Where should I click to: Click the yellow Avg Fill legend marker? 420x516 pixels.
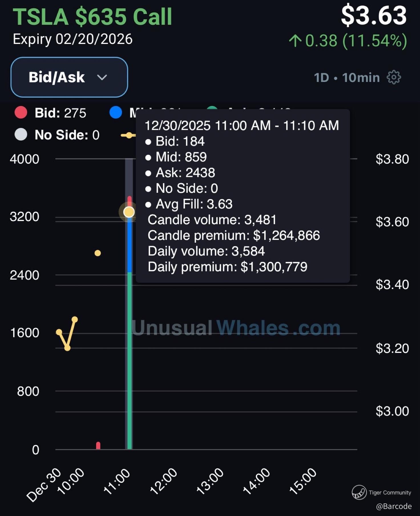128,135
